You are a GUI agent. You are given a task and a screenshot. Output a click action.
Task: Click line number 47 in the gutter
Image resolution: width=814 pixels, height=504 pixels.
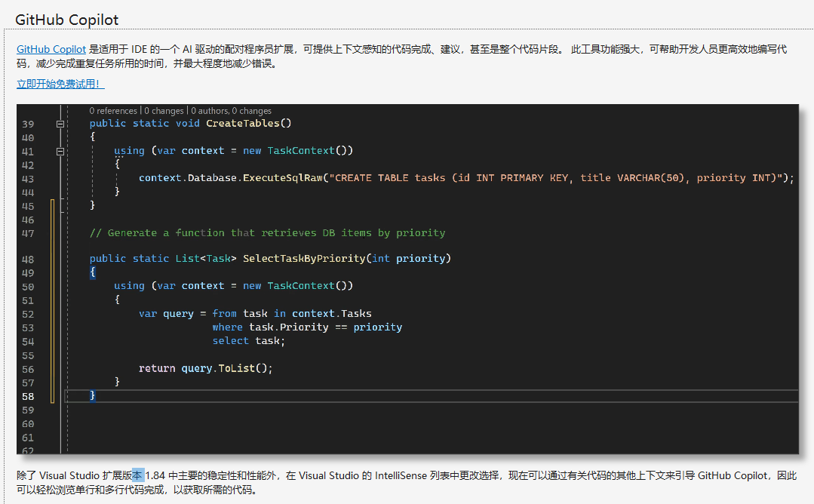coord(28,234)
